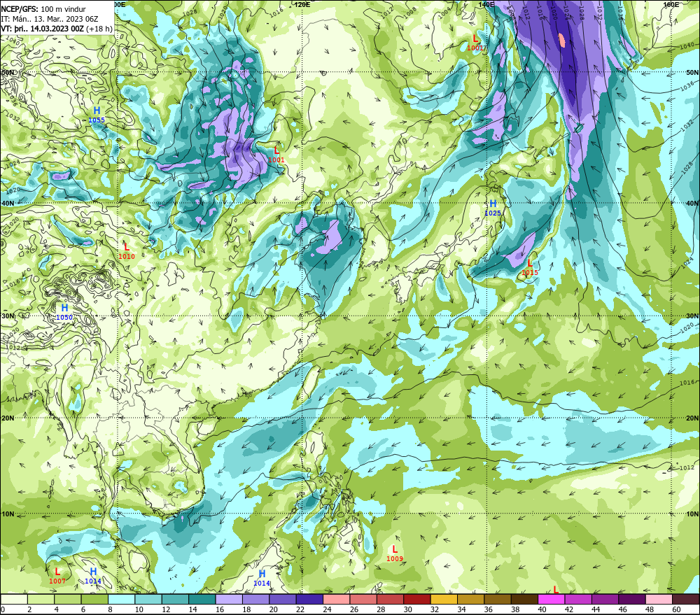Select the dark brown 38–40 legend swatch
Screen dimensions: 700x615
pyautogui.click(x=524, y=599)
